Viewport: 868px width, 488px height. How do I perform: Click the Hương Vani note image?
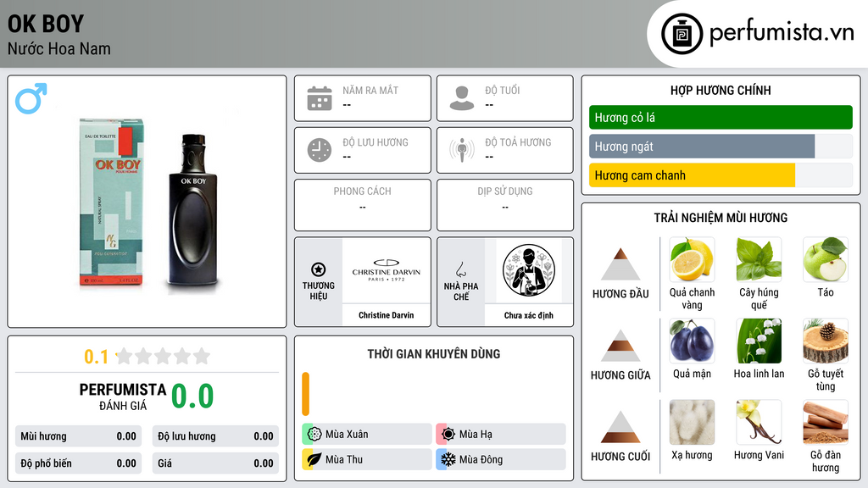point(759,423)
